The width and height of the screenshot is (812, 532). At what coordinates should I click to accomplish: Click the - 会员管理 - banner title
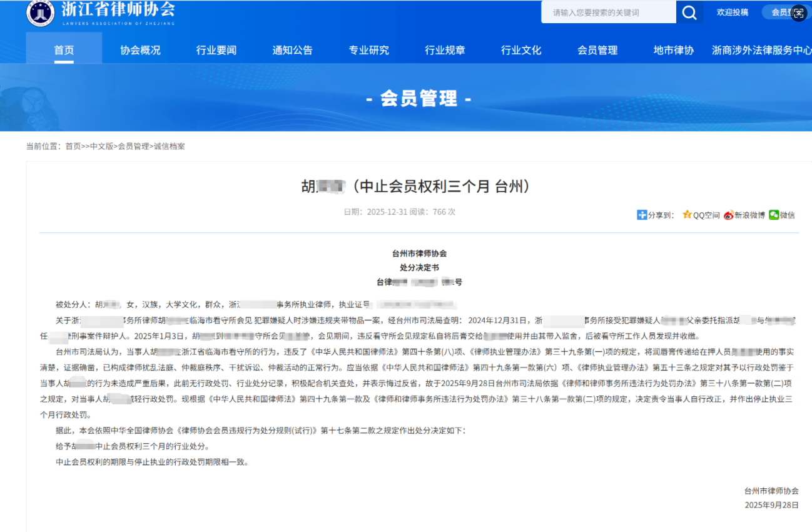coord(419,99)
